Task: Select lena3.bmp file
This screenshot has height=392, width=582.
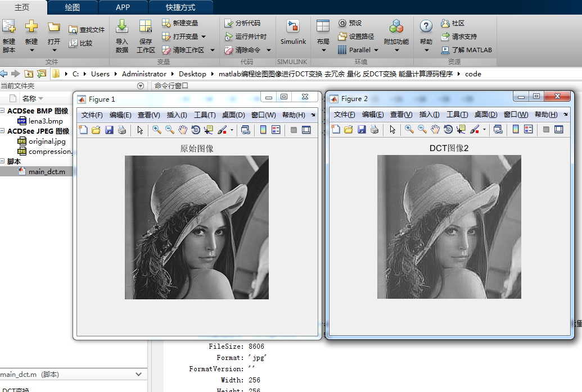Action: [x=40, y=121]
